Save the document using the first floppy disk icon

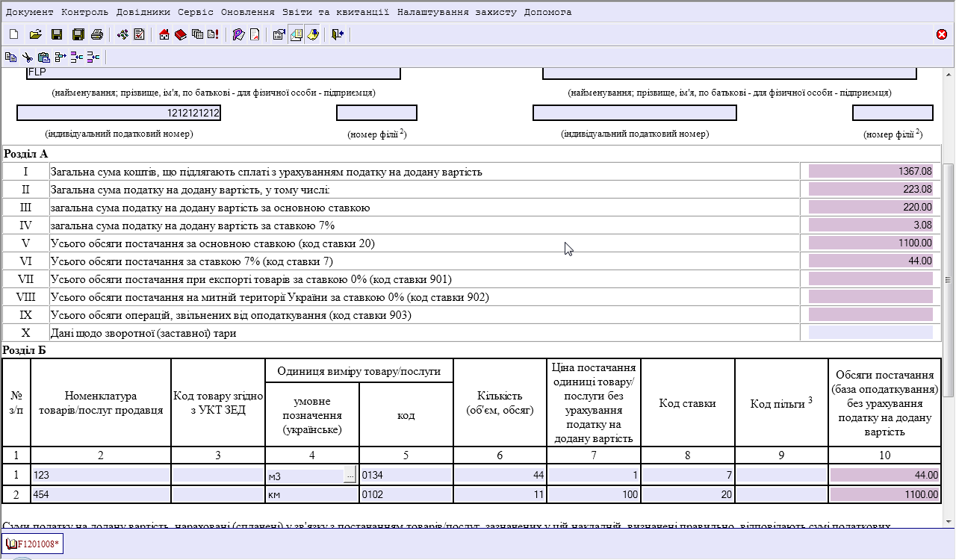click(56, 34)
